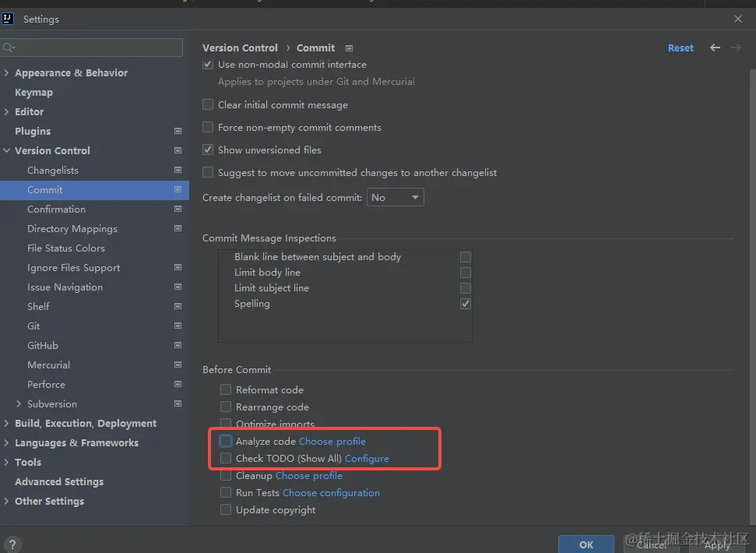Click the back navigation arrow icon
This screenshot has height=553, width=756.
[x=715, y=48]
